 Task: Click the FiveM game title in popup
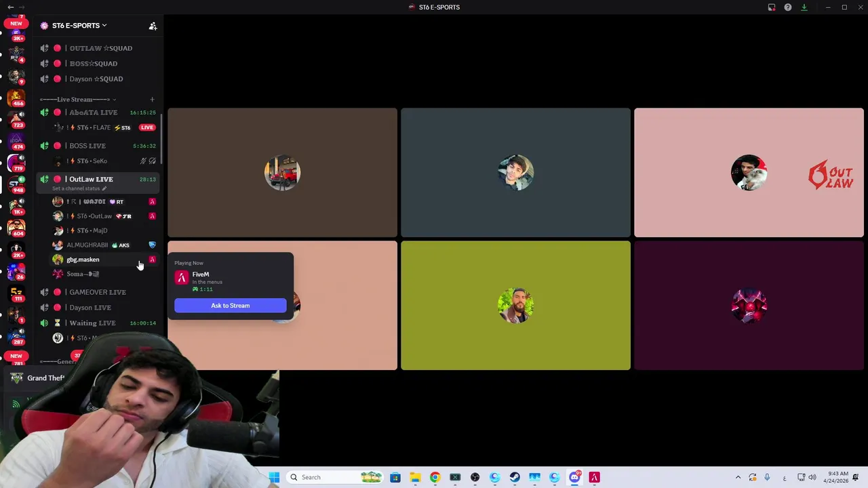[201, 274]
